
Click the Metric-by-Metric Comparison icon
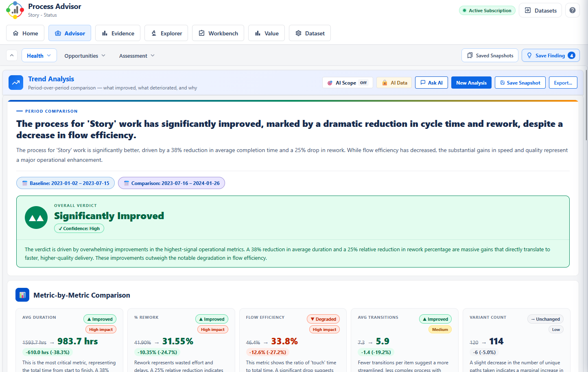point(22,295)
